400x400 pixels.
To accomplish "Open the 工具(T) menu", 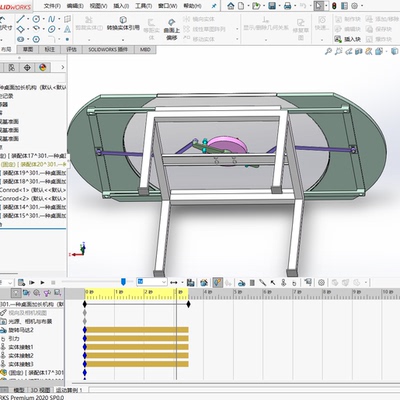I will (x=144, y=6).
